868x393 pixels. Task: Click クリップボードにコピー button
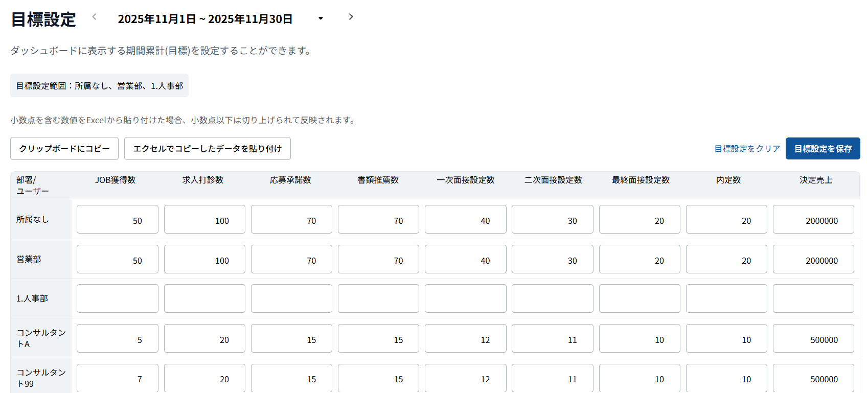64,149
